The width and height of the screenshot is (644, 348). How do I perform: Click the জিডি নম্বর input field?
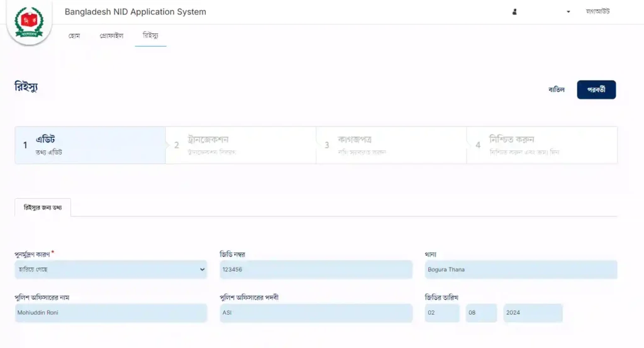[x=316, y=269]
